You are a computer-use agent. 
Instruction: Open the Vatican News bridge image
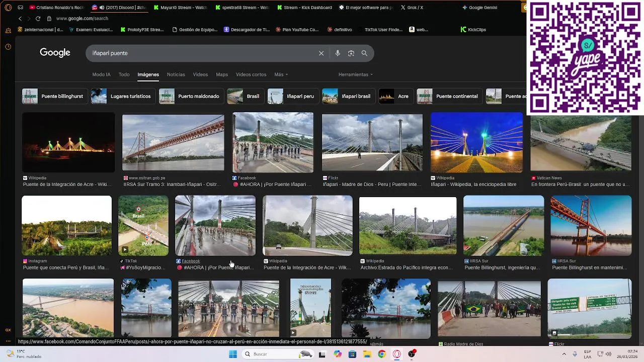click(x=581, y=142)
